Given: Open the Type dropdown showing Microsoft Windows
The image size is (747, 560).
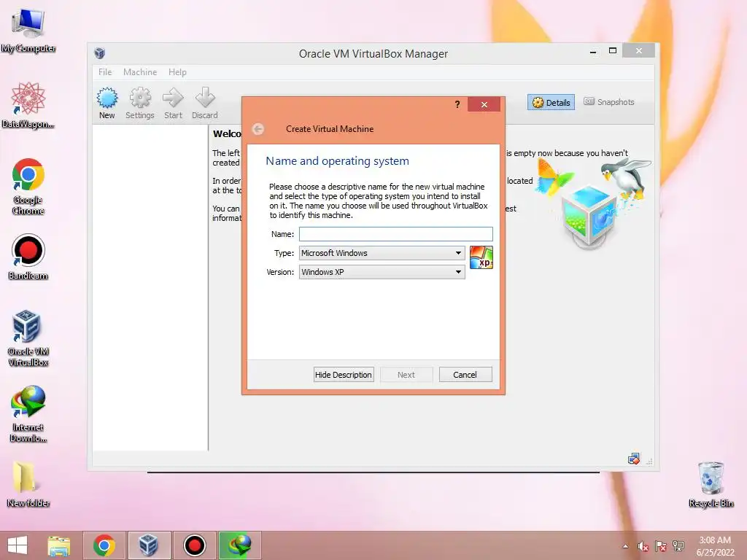Looking at the screenshot, I should (382, 253).
